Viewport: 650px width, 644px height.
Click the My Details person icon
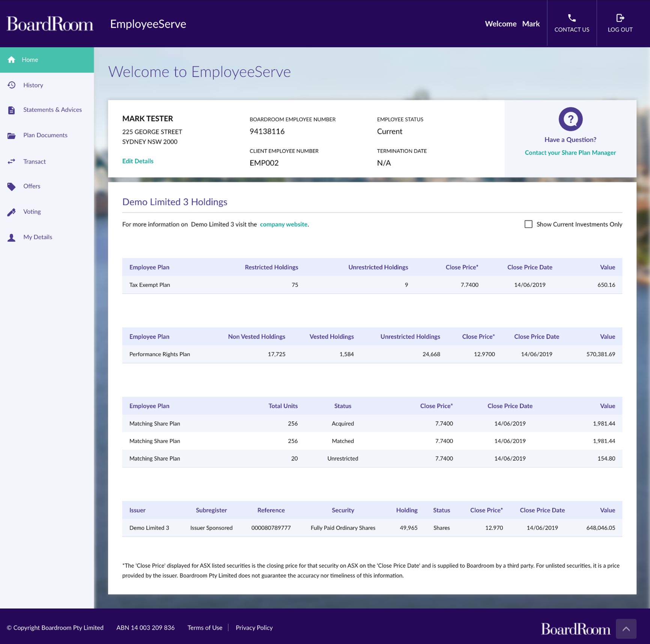12,237
